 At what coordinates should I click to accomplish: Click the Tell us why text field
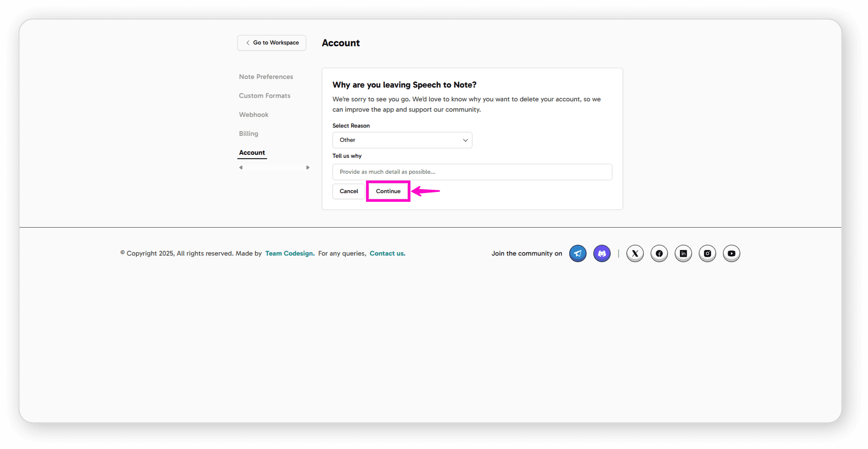pyautogui.click(x=472, y=172)
